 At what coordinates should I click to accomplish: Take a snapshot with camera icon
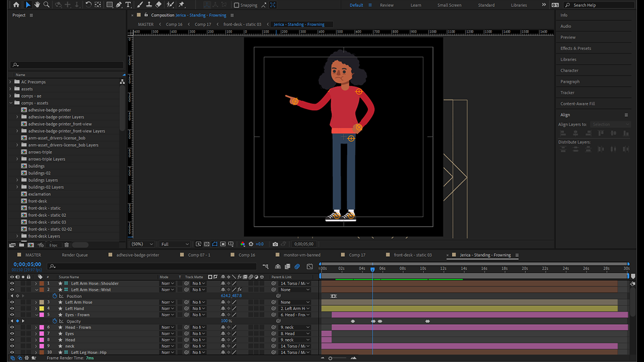point(275,244)
